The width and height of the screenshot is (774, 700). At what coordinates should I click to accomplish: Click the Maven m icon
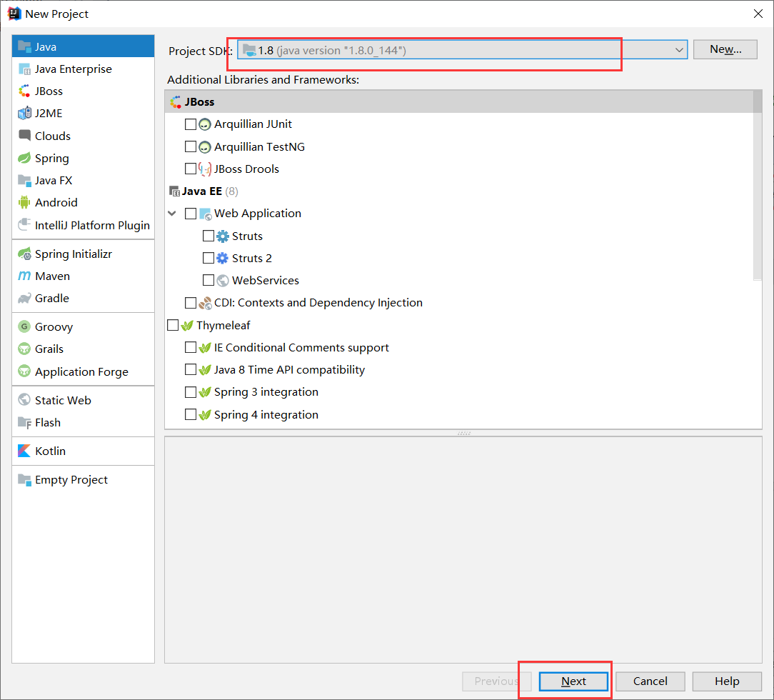click(24, 276)
